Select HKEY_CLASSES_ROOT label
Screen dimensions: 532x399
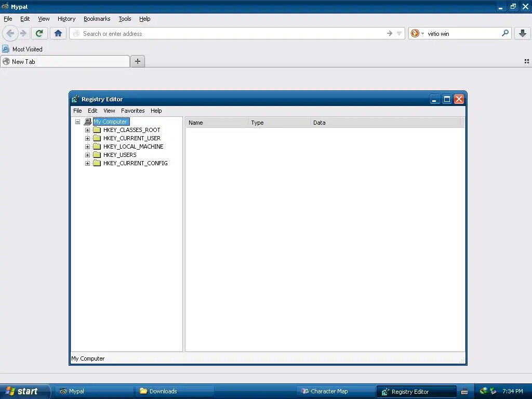pyautogui.click(x=131, y=130)
